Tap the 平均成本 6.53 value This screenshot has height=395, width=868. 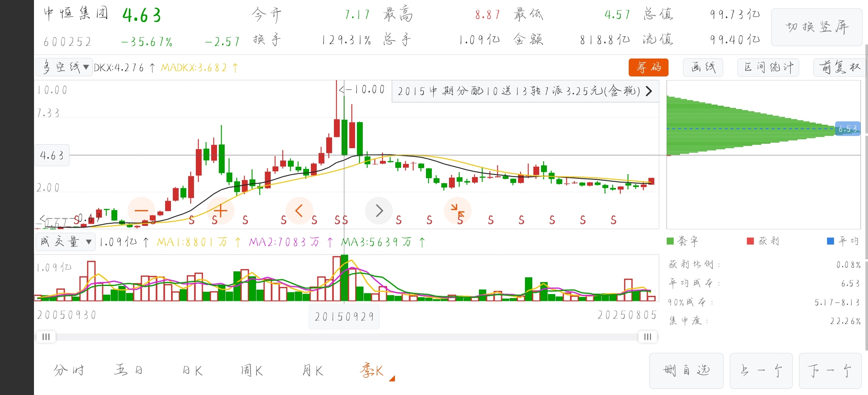[x=850, y=283]
